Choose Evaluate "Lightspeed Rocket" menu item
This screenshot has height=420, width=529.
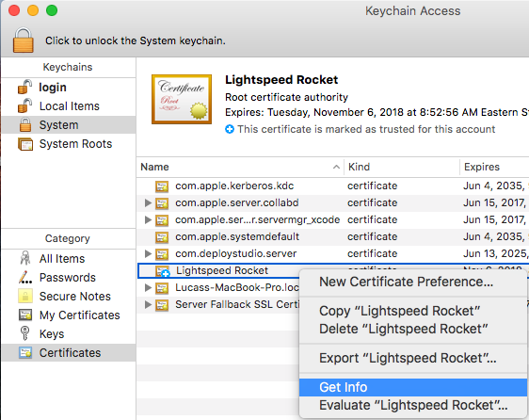[x=413, y=405]
